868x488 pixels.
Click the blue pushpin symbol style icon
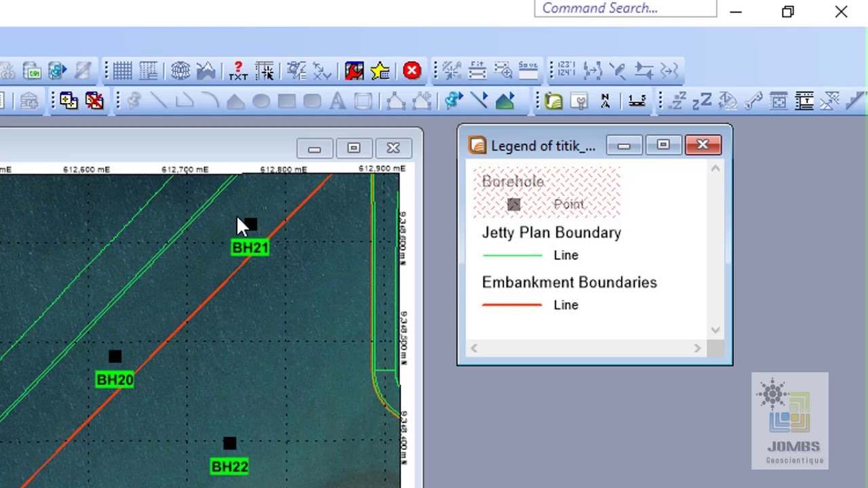point(454,101)
